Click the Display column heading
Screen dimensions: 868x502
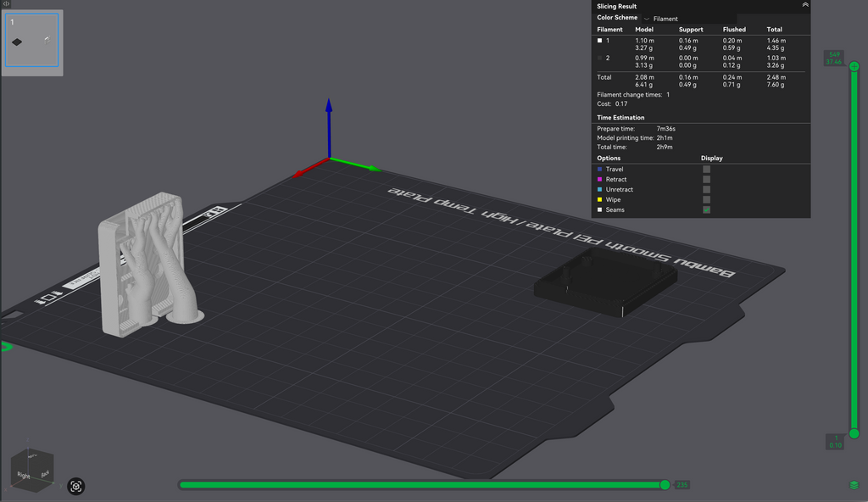pyautogui.click(x=711, y=158)
